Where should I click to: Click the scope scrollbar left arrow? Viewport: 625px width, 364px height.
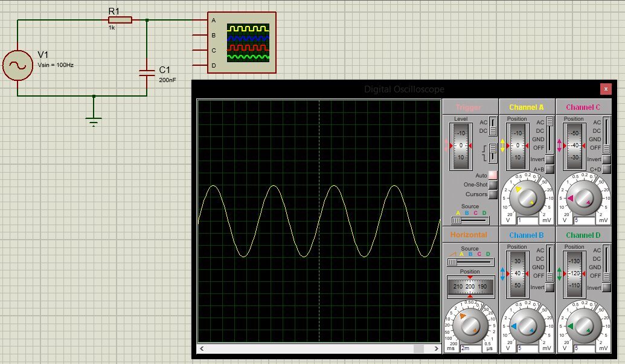click(202, 348)
